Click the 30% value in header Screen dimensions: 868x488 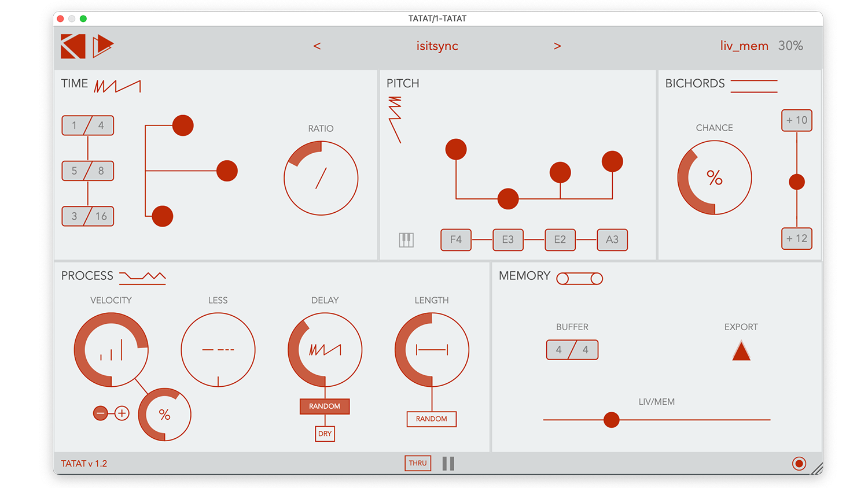[x=790, y=46]
